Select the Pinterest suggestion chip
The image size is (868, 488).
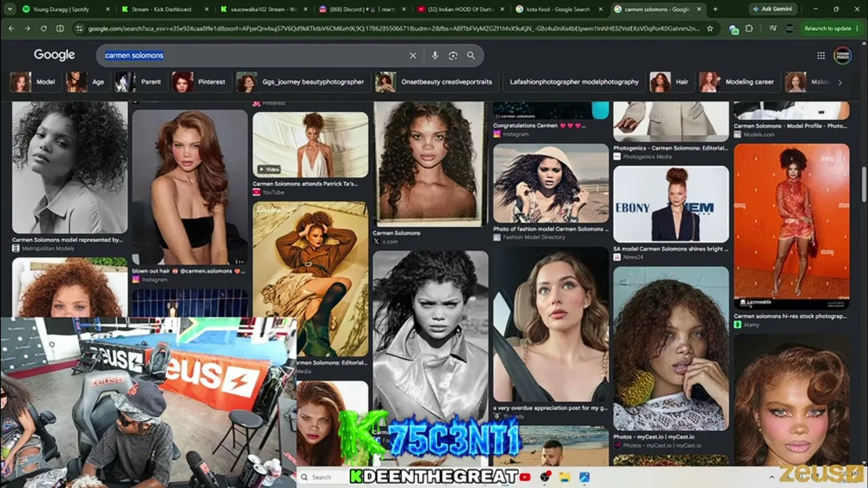[x=200, y=82]
